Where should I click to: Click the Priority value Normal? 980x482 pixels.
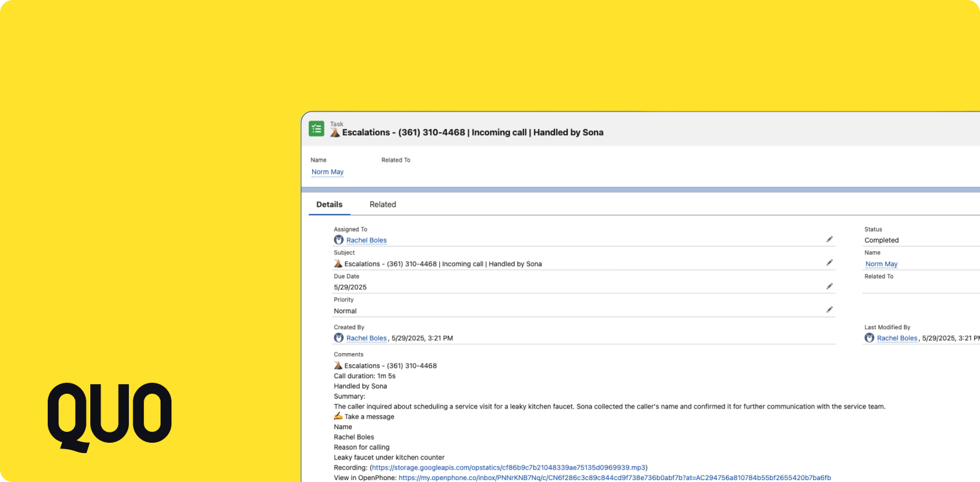tap(345, 311)
